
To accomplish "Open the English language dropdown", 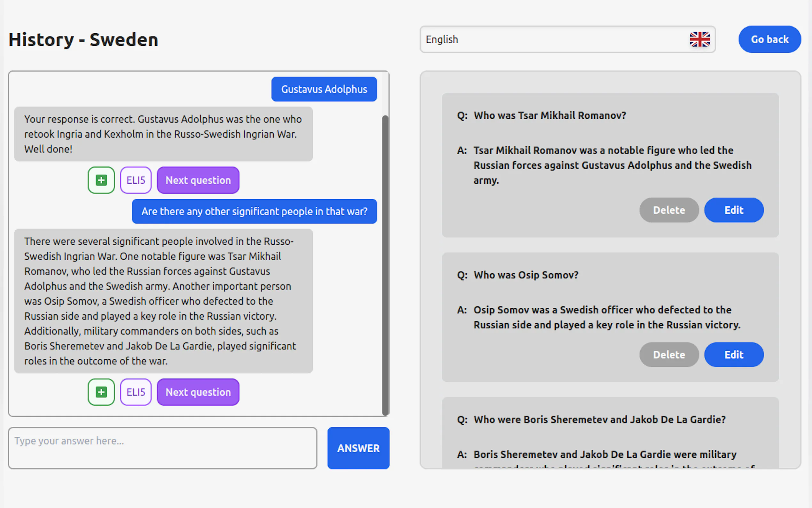I will pyautogui.click(x=554, y=39).
